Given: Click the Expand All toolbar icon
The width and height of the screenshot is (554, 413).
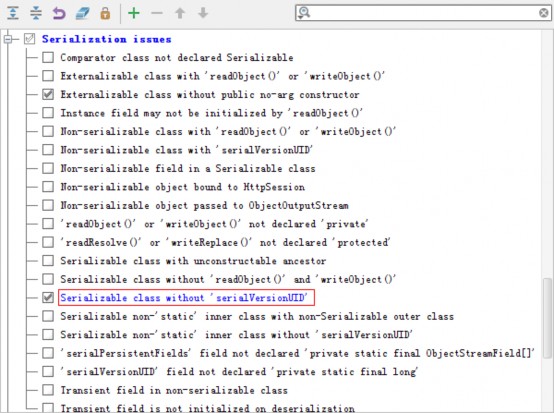Looking at the screenshot, I should 13,13.
